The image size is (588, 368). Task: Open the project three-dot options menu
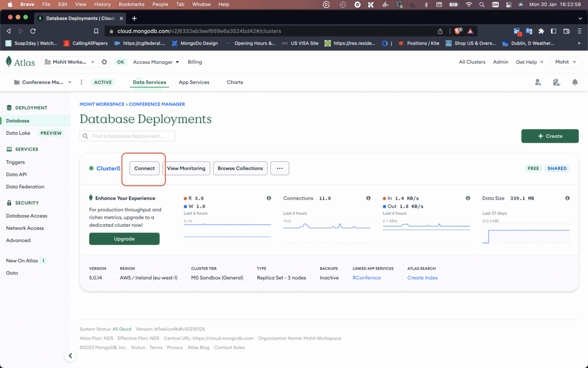click(x=81, y=82)
